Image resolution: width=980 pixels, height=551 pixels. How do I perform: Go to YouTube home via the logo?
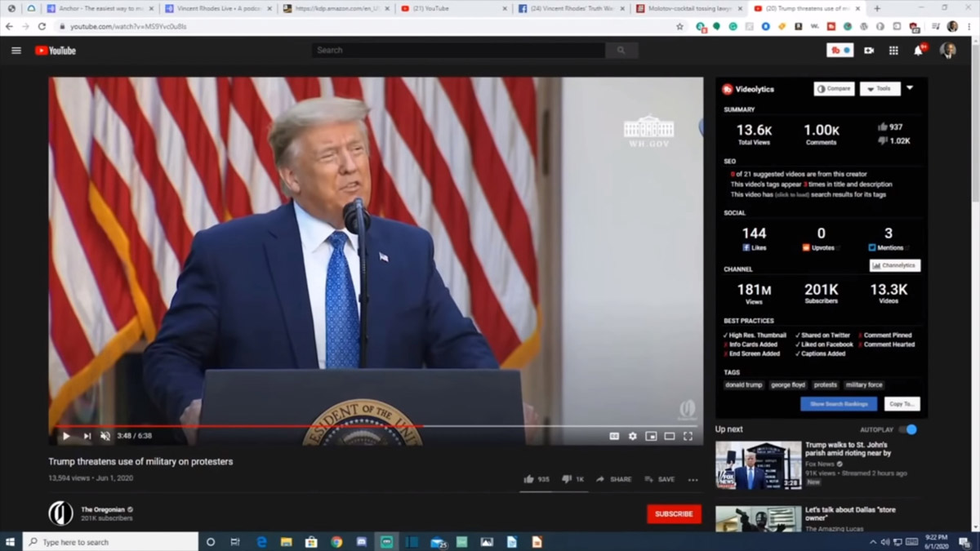click(x=56, y=51)
